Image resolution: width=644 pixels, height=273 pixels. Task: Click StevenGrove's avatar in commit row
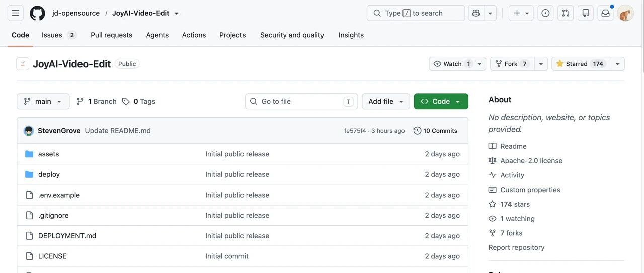[x=29, y=131]
